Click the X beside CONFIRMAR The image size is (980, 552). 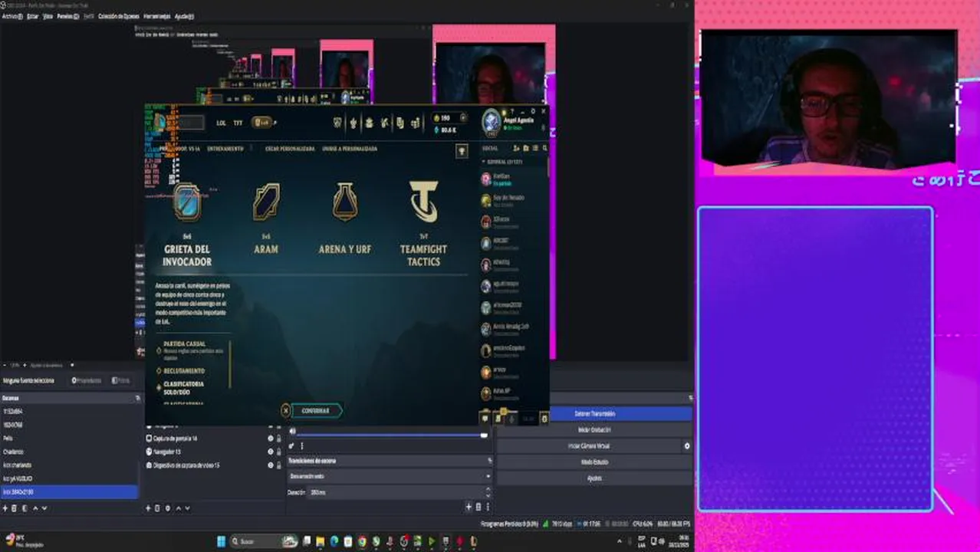[285, 411]
